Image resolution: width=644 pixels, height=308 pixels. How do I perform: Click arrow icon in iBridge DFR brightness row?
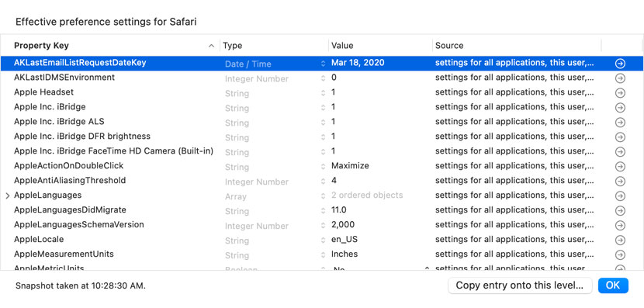(x=620, y=137)
